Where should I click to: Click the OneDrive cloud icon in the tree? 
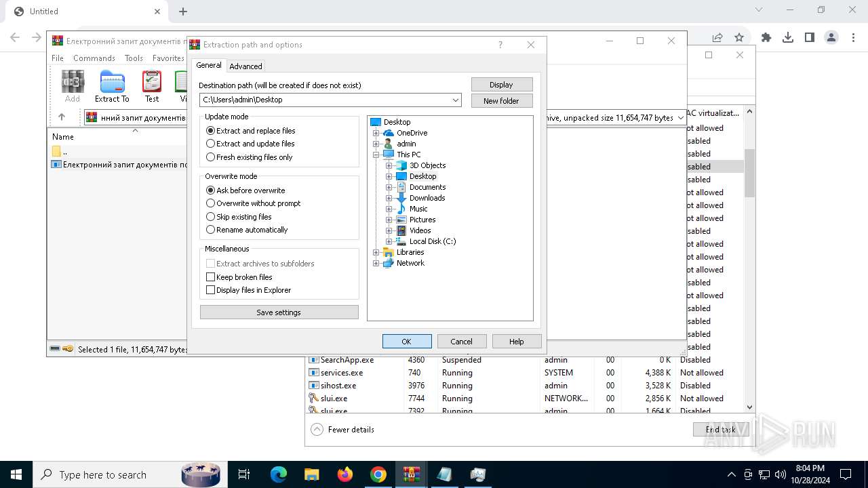coord(389,133)
